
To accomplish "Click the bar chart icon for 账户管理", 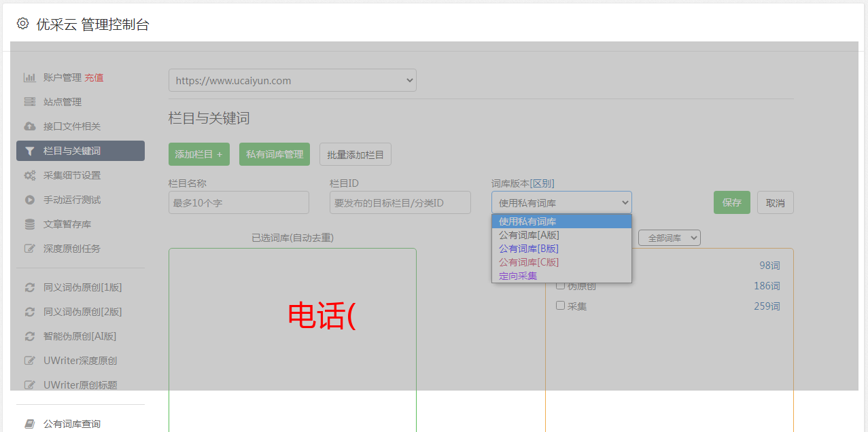I will 29,77.
